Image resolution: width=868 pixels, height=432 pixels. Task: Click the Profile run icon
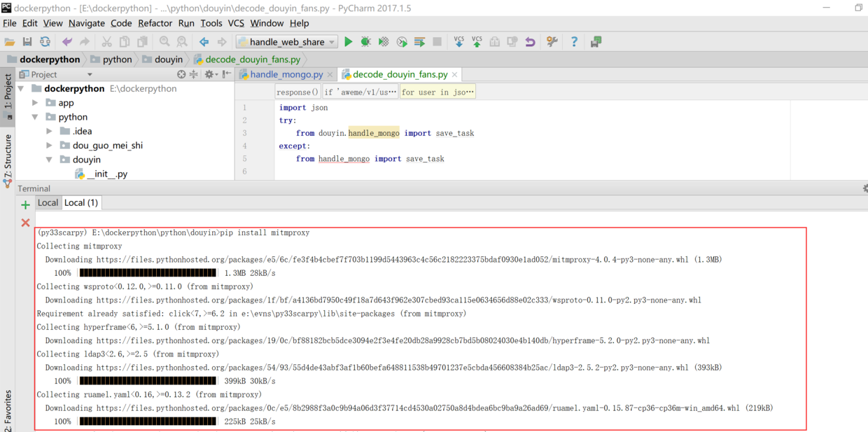[x=402, y=42]
